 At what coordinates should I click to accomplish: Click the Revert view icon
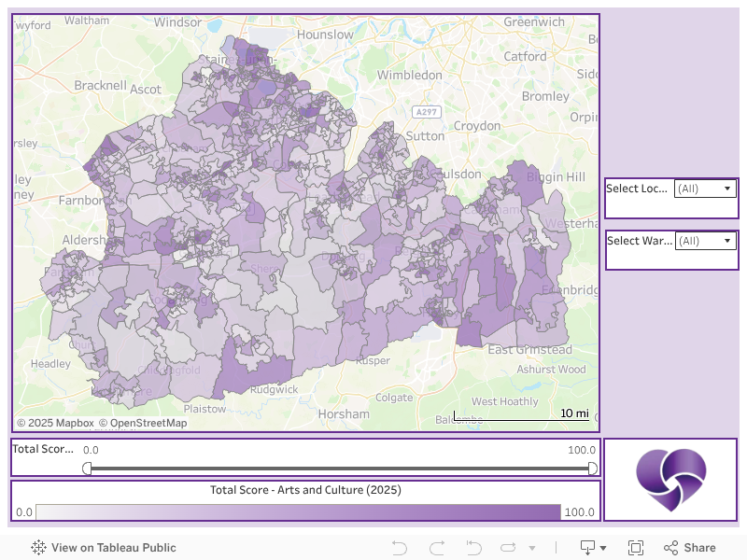pyautogui.click(x=473, y=548)
